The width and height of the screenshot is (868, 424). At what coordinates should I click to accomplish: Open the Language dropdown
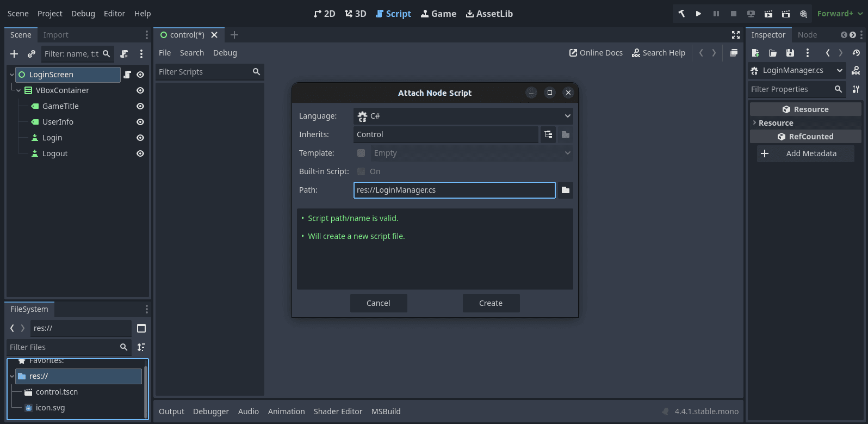pyautogui.click(x=463, y=116)
